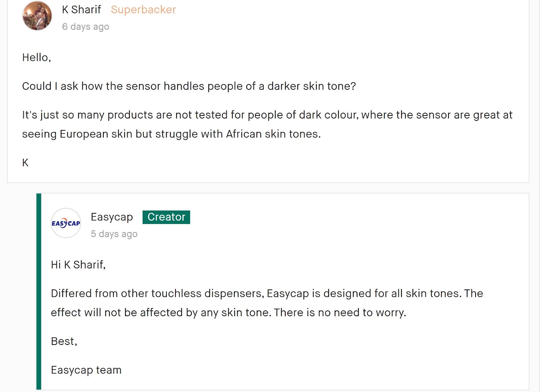
Task: Click the Easycap logo avatar
Action: click(x=66, y=223)
